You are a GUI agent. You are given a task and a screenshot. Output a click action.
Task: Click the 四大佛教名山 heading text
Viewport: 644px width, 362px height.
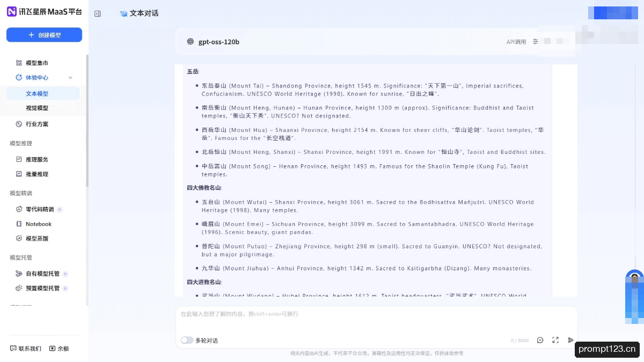[204, 188]
